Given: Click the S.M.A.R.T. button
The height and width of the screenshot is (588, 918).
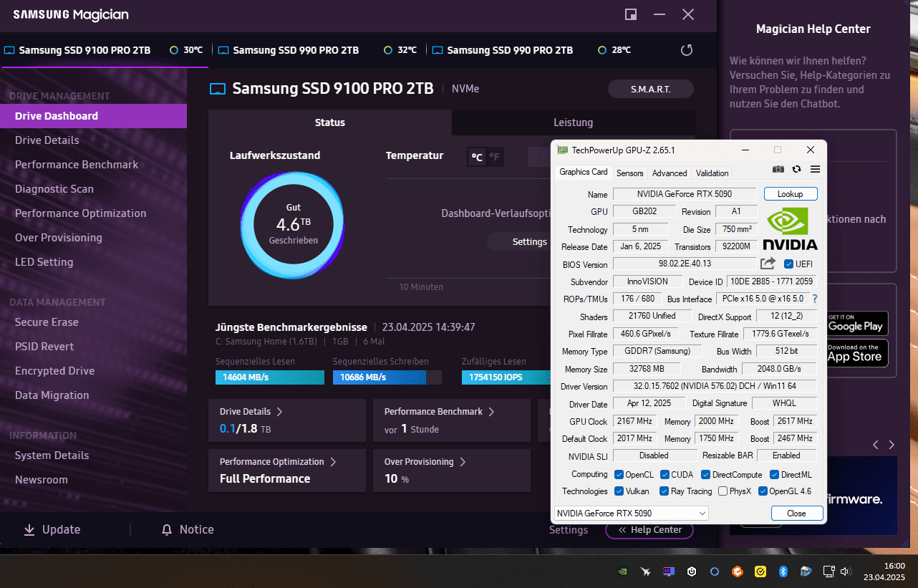Looking at the screenshot, I should tap(651, 89).
